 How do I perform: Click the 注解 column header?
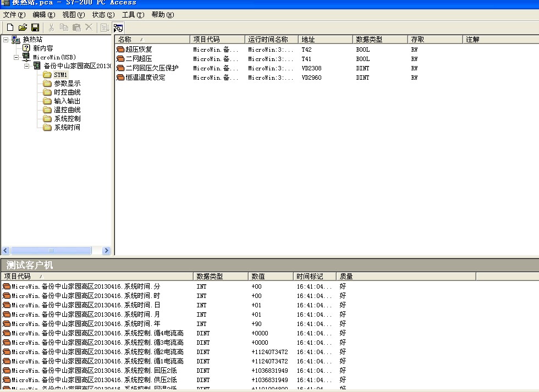pyautogui.click(x=501, y=40)
